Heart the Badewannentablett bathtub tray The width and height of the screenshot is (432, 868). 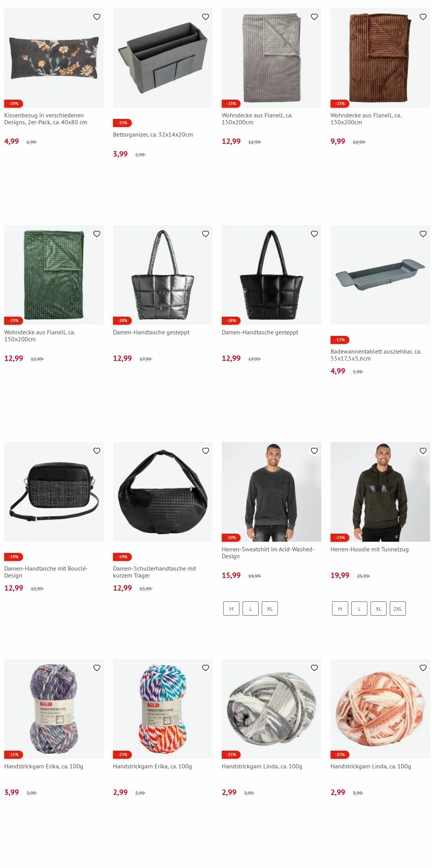tap(423, 234)
